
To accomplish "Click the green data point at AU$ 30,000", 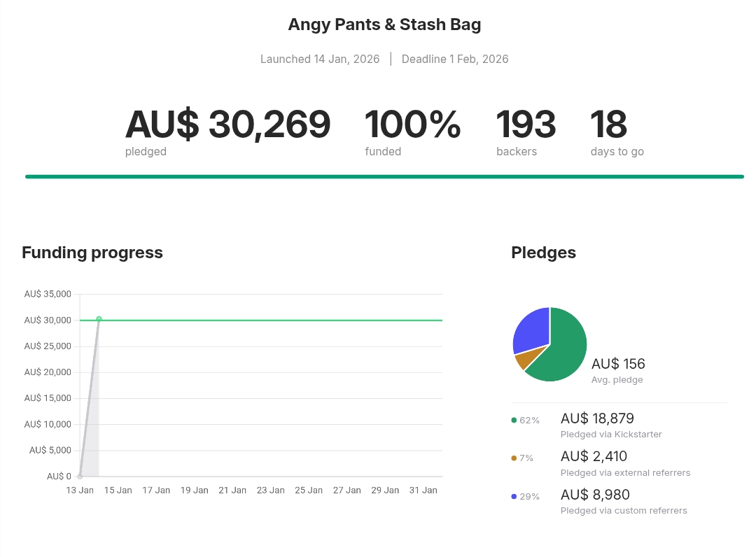I will [99, 319].
